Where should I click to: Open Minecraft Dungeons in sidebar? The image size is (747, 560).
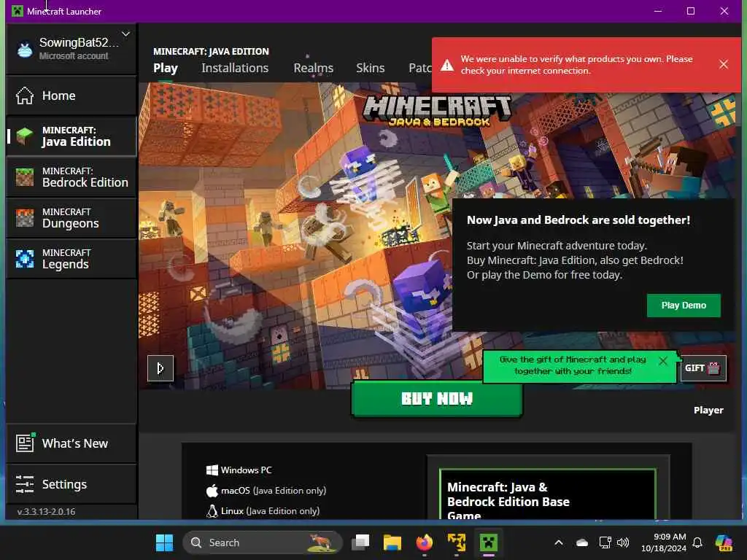pos(71,218)
